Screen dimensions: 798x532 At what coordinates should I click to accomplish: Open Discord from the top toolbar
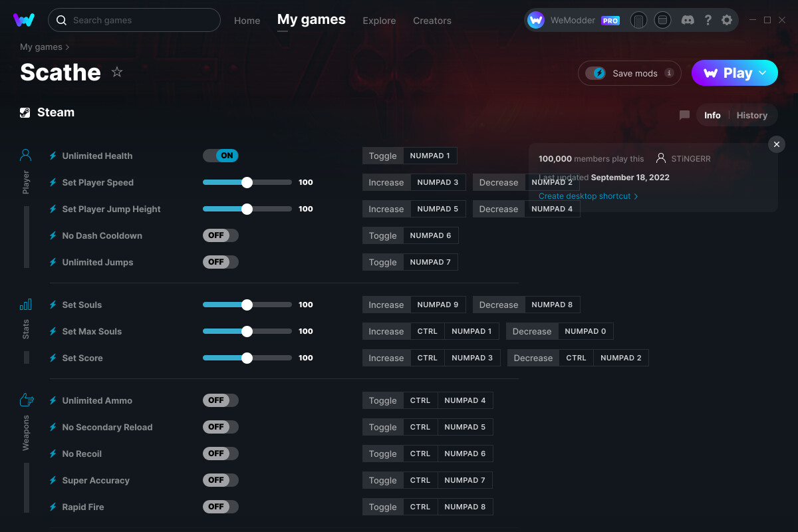(x=688, y=20)
